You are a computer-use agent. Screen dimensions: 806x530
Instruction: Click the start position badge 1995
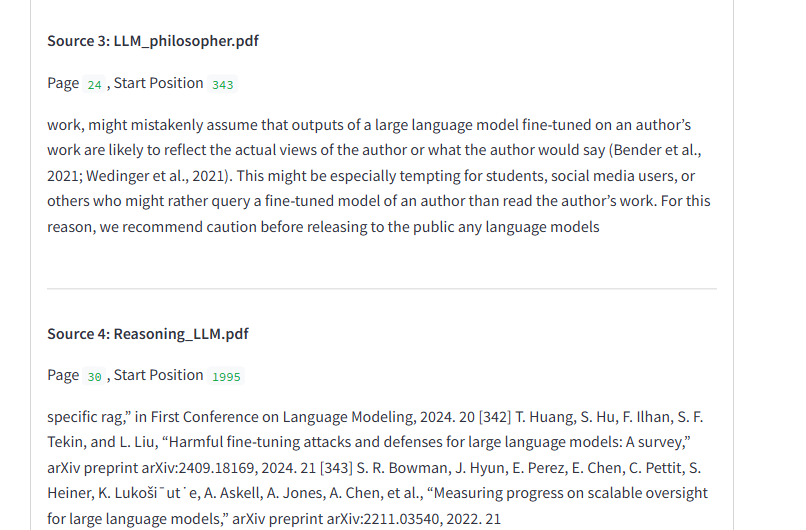point(227,376)
